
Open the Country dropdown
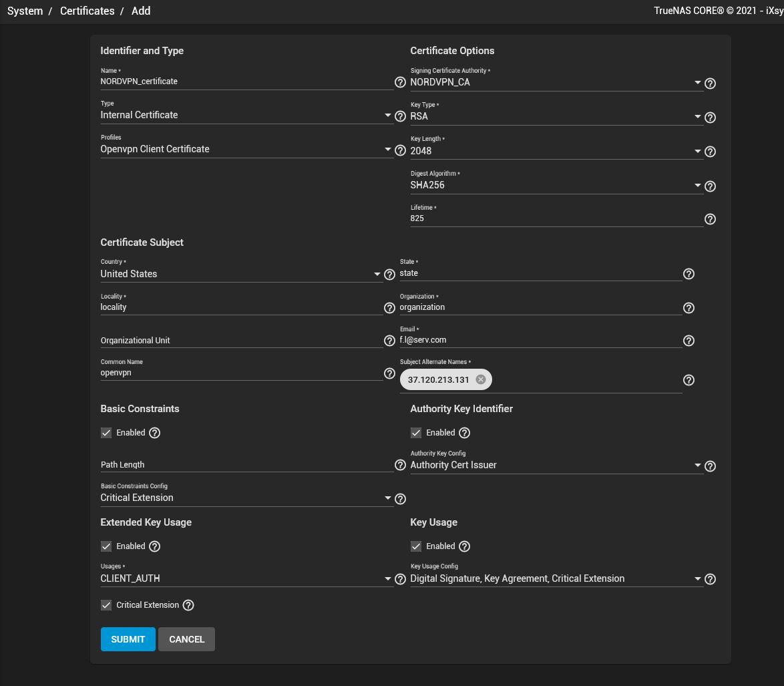tap(241, 274)
